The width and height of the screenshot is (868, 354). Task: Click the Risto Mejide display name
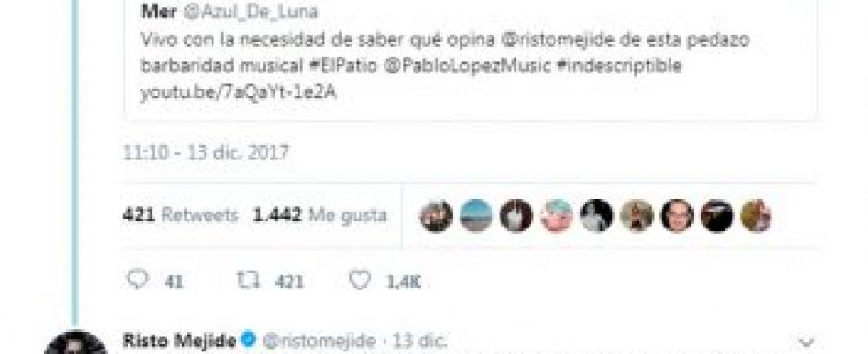tap(179, 340)
